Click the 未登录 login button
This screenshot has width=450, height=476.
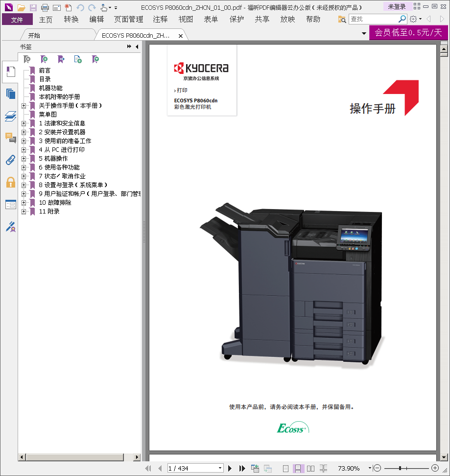(x=397, y=6)
